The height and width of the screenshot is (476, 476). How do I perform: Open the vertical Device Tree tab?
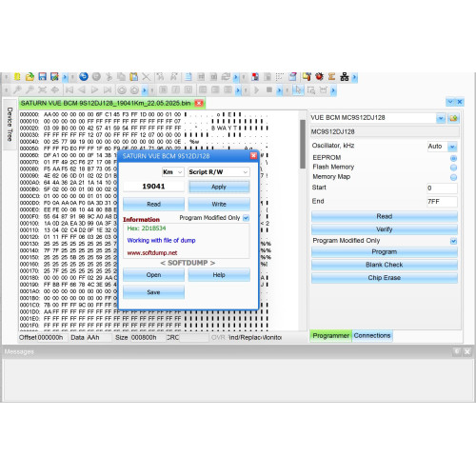(10, 124)
